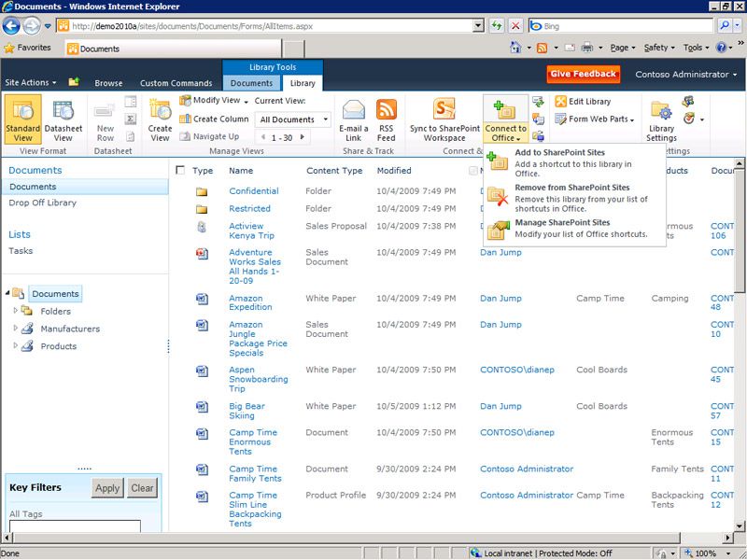This screenshot has height=560, width=747.
Task: Open the Actiview Kenya Trip document
Action: click(251, 231)
